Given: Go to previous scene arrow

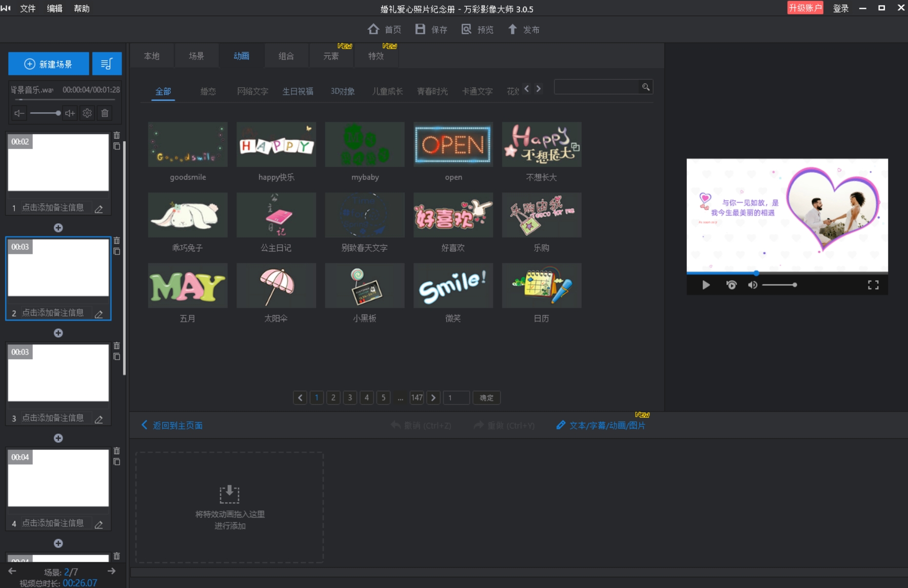Looking at the screenshot, I should 12,571.
